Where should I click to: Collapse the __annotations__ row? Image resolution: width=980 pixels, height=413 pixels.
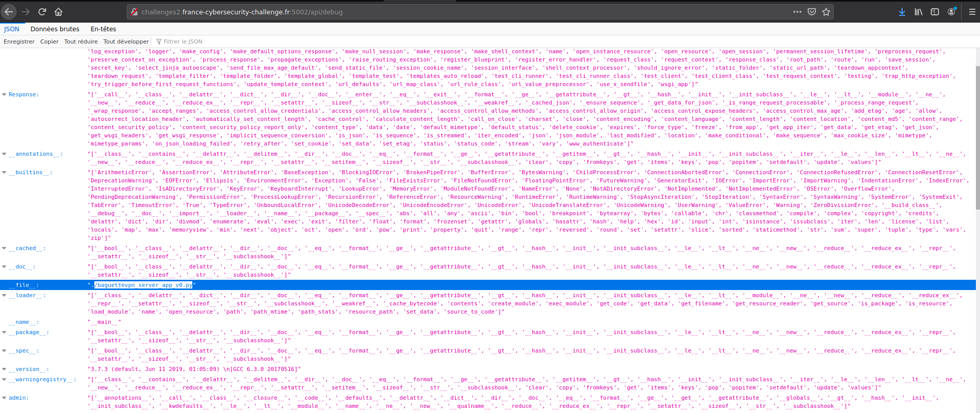4,154
